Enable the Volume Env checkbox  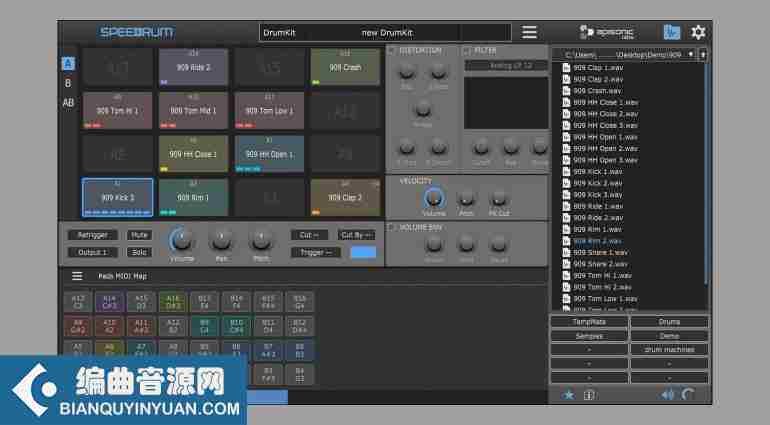pos(391,227)
